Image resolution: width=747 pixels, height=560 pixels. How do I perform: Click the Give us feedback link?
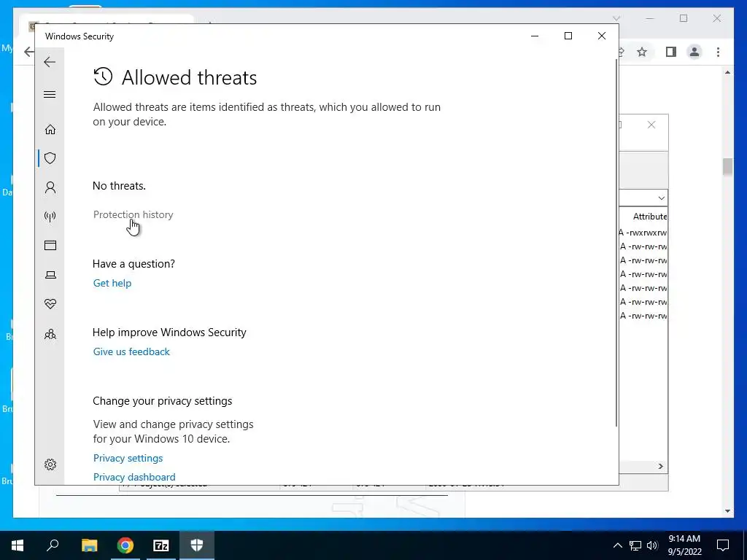coord(131,351)
